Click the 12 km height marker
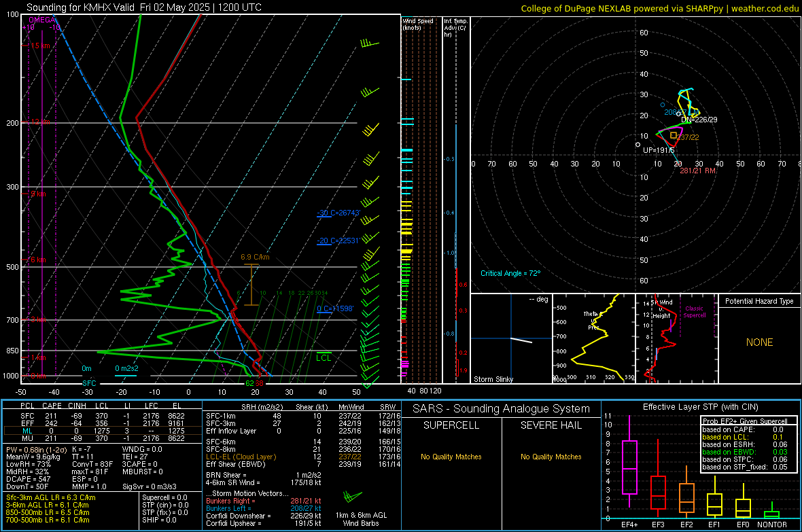This screenshot has width=802, height=532. tap(40, 122)
